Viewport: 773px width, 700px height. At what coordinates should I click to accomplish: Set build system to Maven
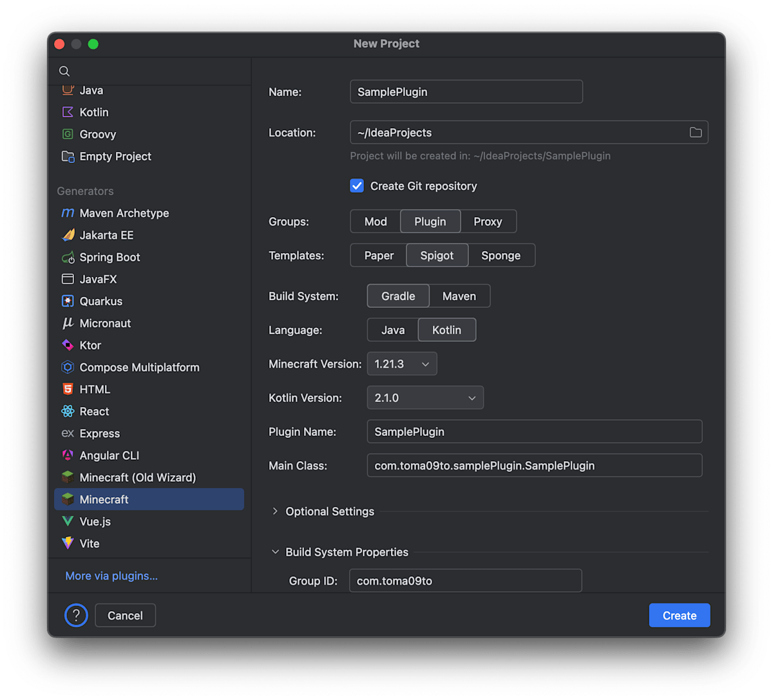click(x=459, y=296)
